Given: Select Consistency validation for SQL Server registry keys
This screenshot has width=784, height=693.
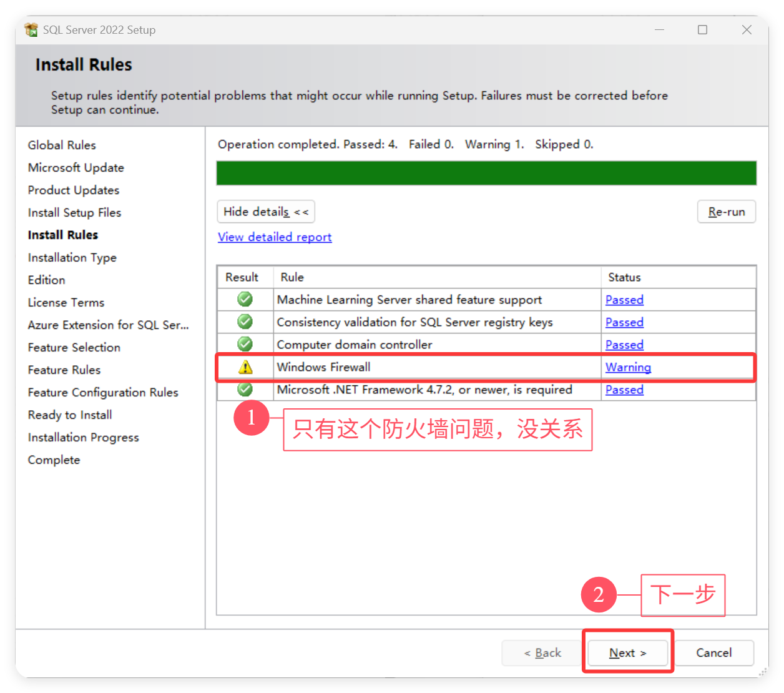Looking at the screenshot, I should 414,322.
